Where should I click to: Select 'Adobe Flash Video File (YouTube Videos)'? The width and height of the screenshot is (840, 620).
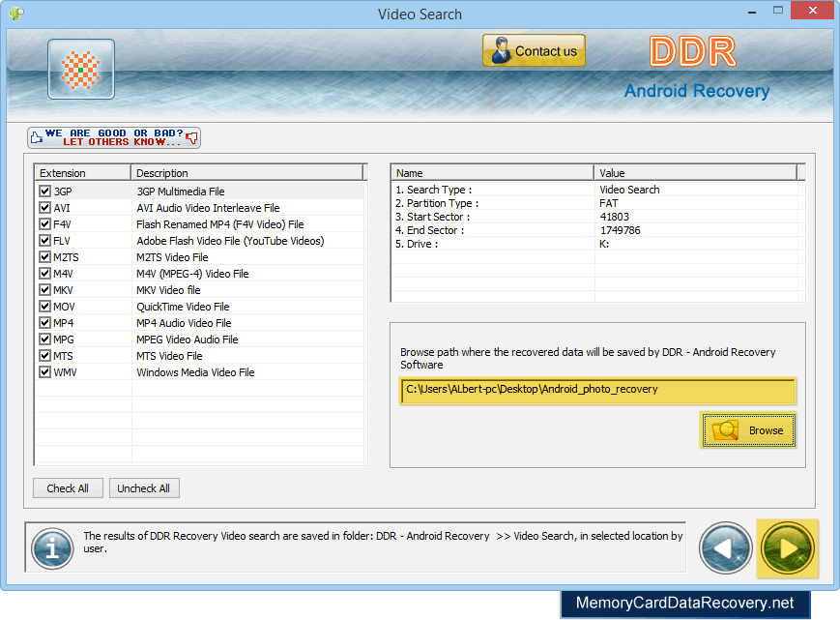[x=230, y=241]
